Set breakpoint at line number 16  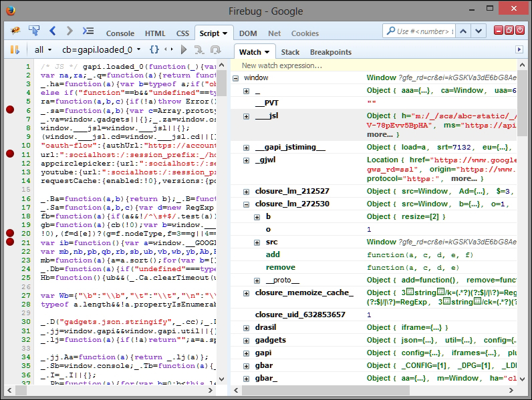(26, 198)
